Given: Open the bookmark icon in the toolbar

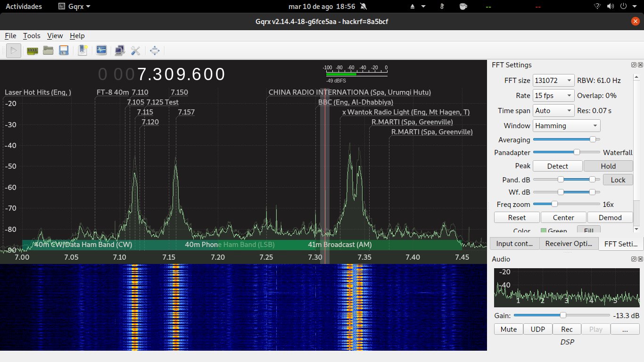Looking at the screenshot, I should pyautogui.click(x=83, y=50).
